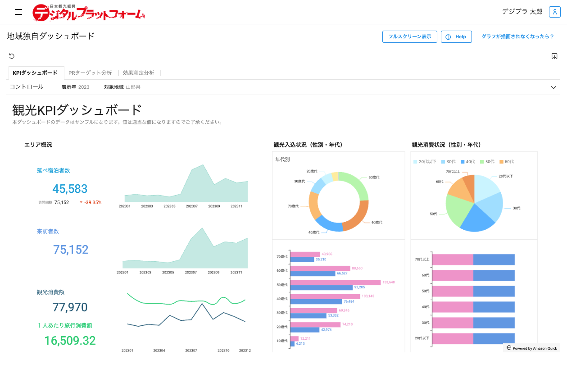
Task: Expand the controls panel chevron
Action: [x=554, y=87]
